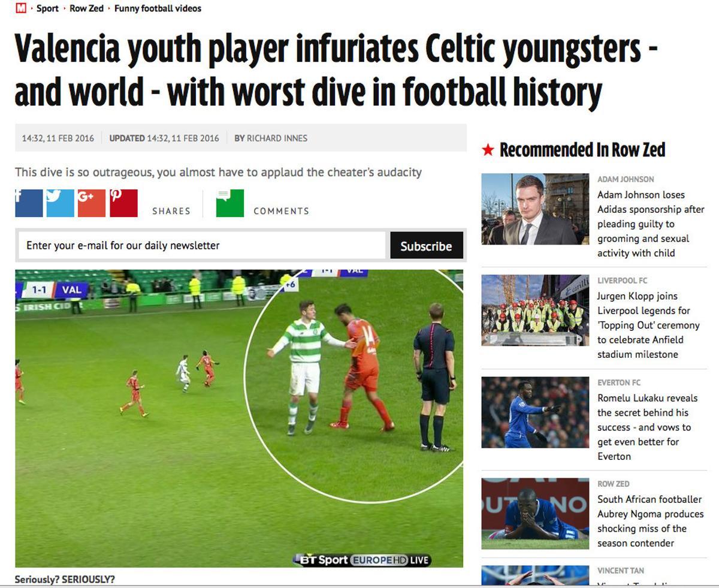Share article via Pinterest icon
719x588 pixels.
(x=123, y=203)
